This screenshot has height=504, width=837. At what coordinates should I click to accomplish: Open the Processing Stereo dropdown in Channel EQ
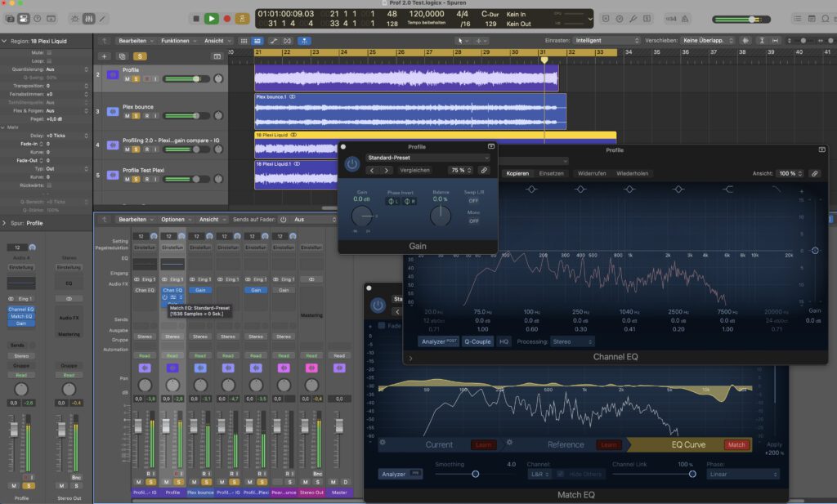[571, 341]
